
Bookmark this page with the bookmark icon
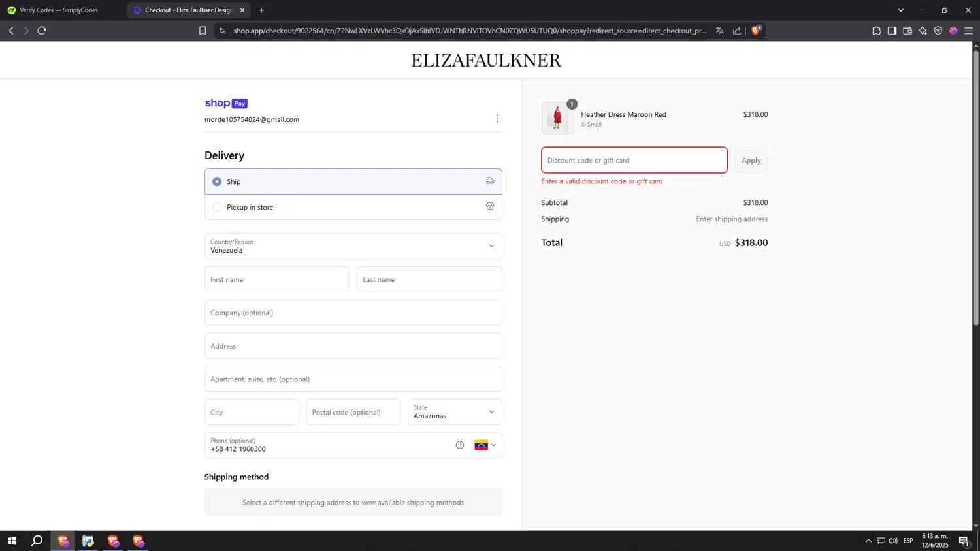[203, 31]
